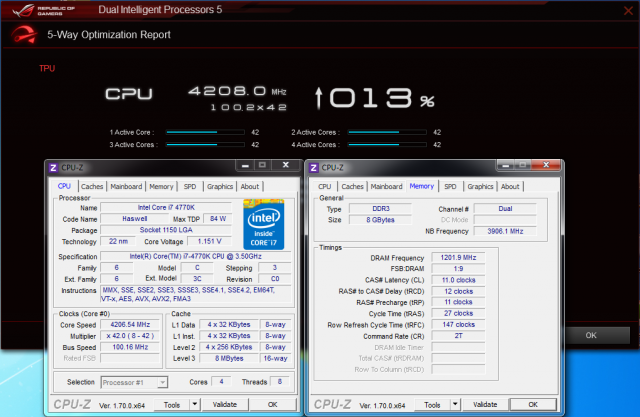Viewport: 640px width, 417px height.
Task: Close the right CPU-Z memory window
Action: 546,165
